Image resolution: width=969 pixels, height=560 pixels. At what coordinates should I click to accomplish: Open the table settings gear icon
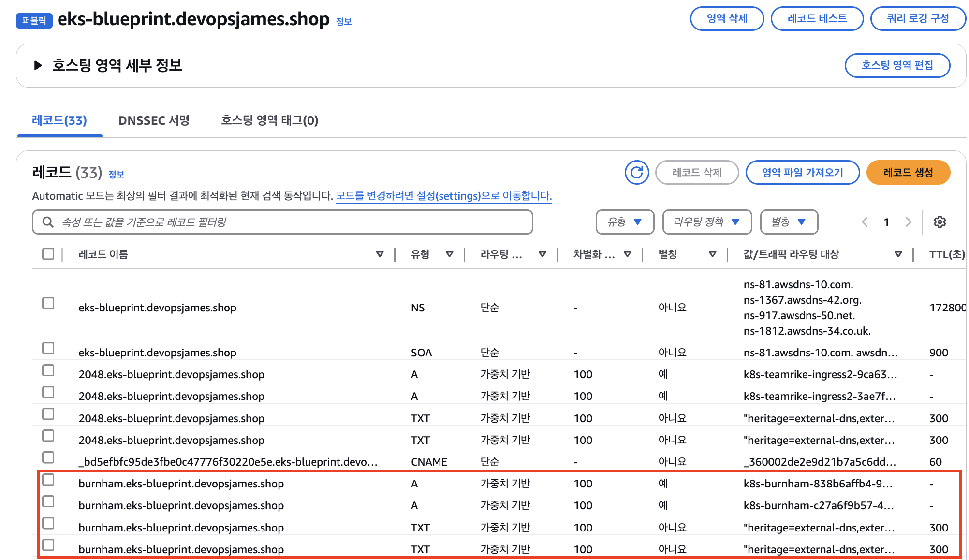pyautogui.click(x=940, y=222)
